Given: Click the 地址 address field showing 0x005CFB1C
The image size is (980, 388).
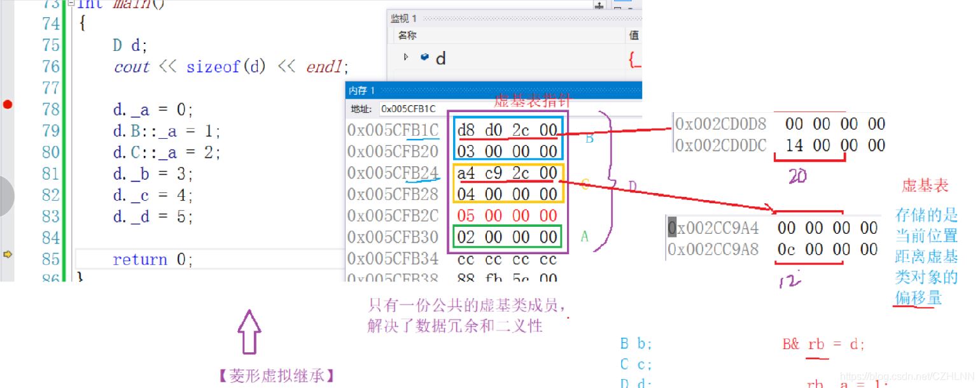Looking at the screenshot, I should coord(406,107).
